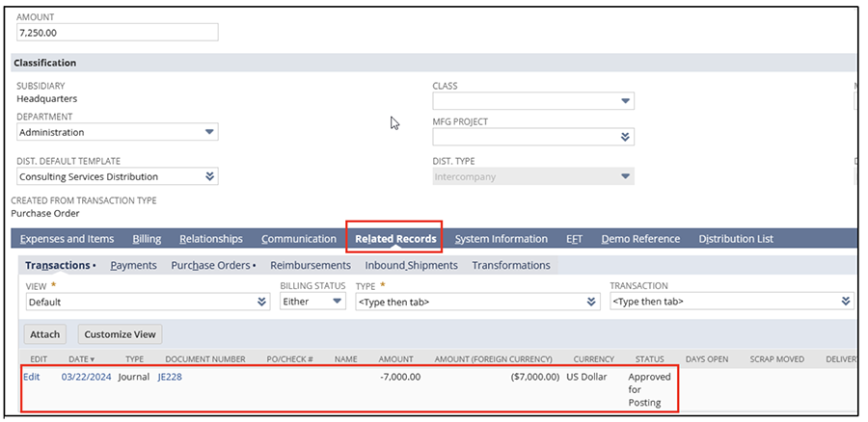Screen dimensions: 868x422
Task: Expand the MFG Project list arrows
Action: click(x=625, y=138)
